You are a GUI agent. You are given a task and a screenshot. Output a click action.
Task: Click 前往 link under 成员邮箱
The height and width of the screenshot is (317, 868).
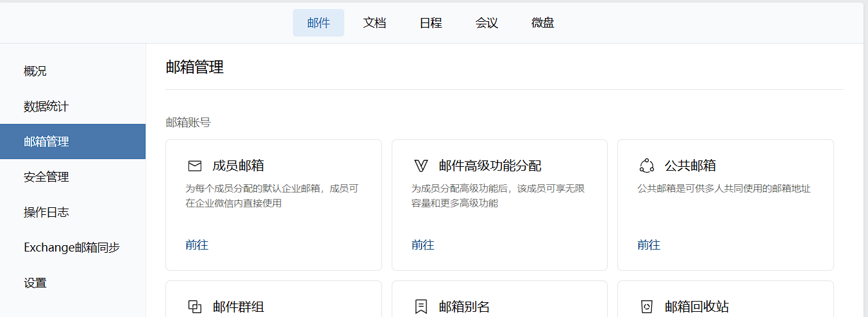pos(197,245)
